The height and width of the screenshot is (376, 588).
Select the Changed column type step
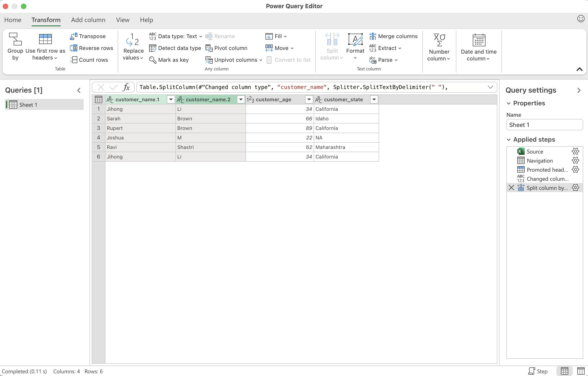click(x=547, y=179)
